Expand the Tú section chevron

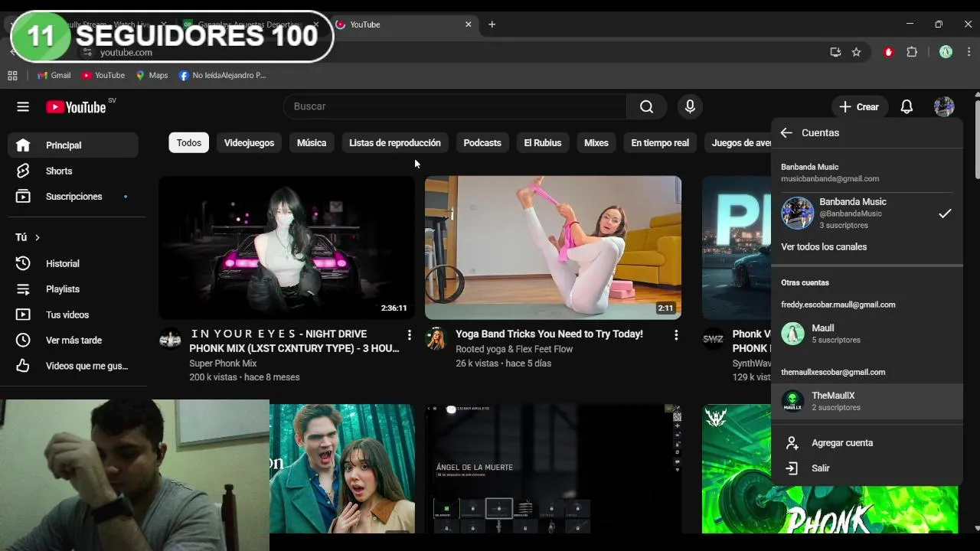(x=37, y=238)
